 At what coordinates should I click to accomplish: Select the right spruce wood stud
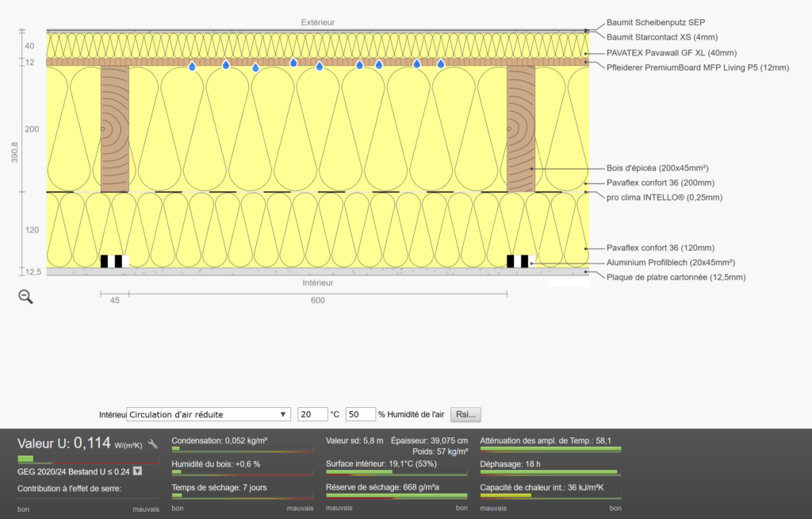click(521, 129)
